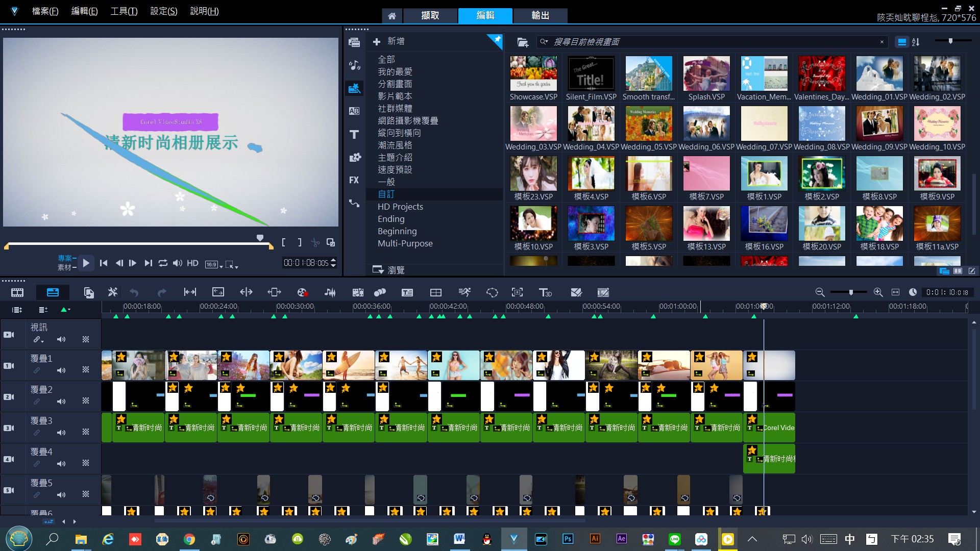The image size is (980, 551).
Task: Open the Sound Mixer icon
Action: [330, 292]
